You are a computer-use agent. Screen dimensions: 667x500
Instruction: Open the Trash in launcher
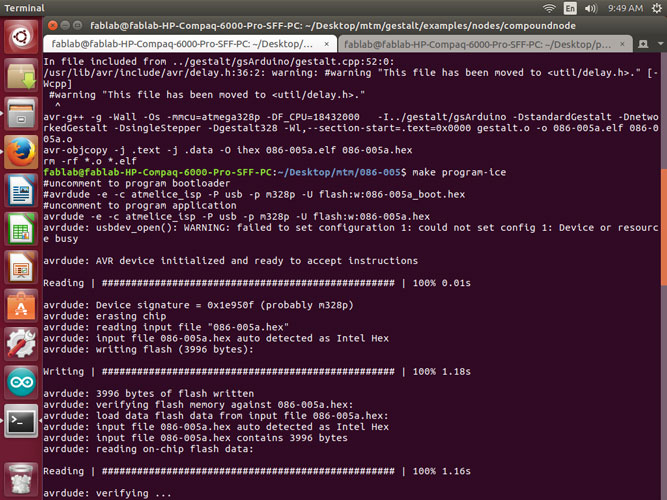tap(21, 479)
